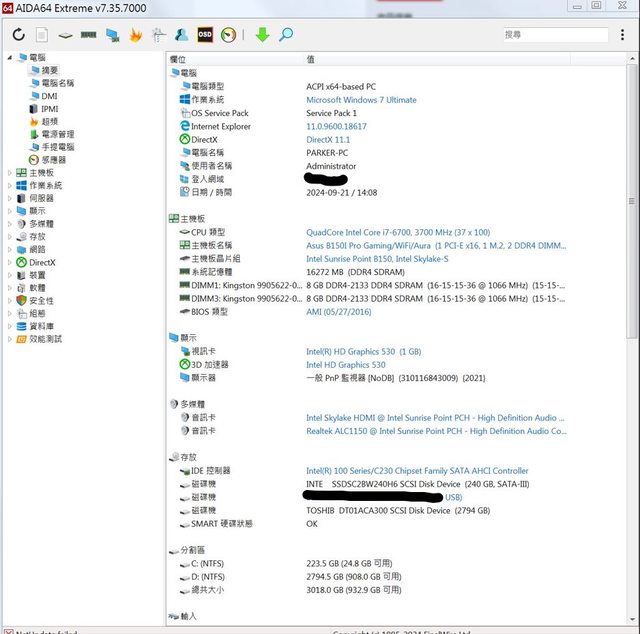The image size is (640, 634).
Task: Expand the 主機板 tree node
Action: (x=11, y=173)
